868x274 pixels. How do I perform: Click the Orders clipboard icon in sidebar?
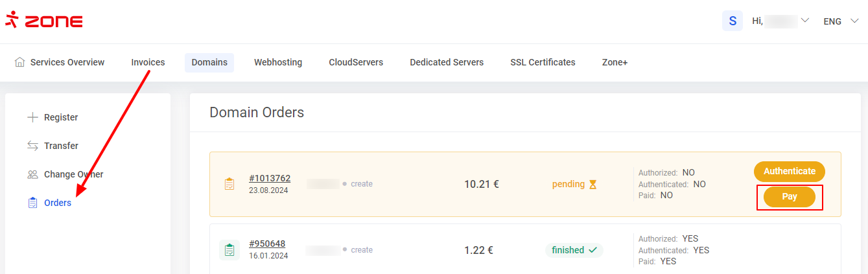[32, 203]
